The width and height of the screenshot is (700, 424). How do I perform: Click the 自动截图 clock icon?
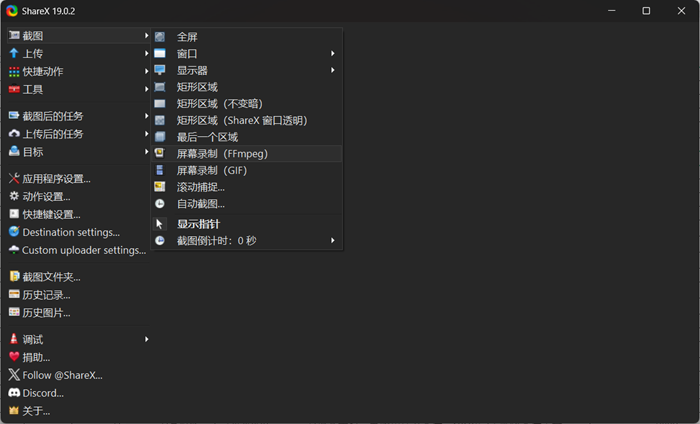(x=159, y=204)
